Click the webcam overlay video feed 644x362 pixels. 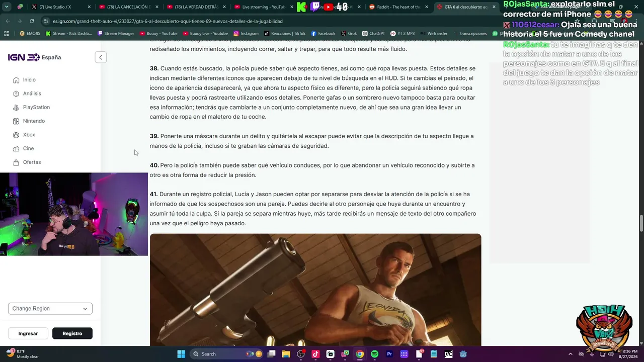click(74, 214)
